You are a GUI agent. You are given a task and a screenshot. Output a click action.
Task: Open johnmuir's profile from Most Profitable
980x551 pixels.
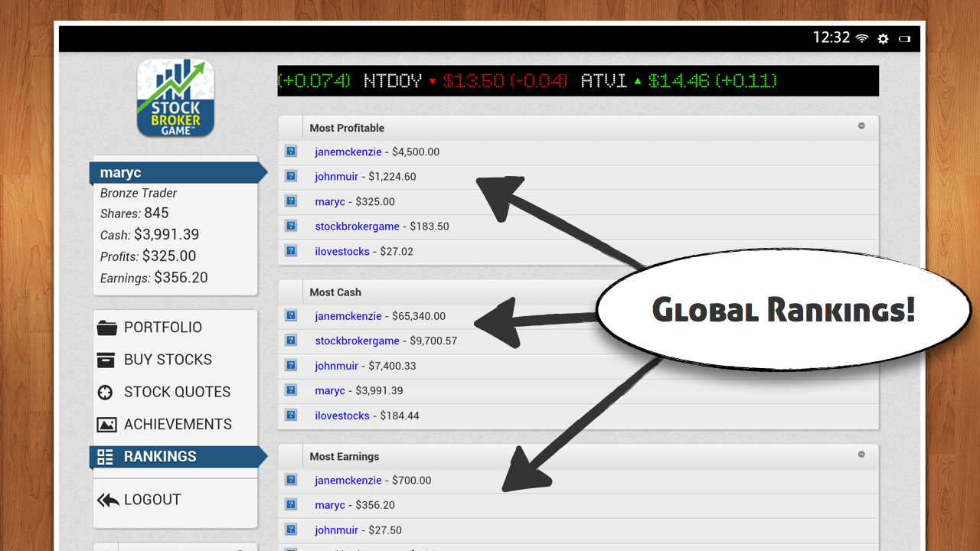337,176
